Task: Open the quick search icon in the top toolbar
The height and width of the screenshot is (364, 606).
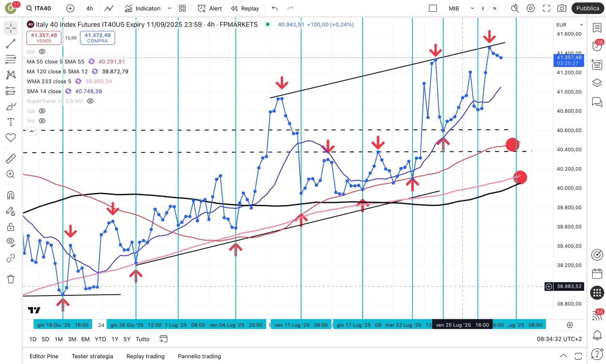Action: pyautogui.click(x=515, y=8)
